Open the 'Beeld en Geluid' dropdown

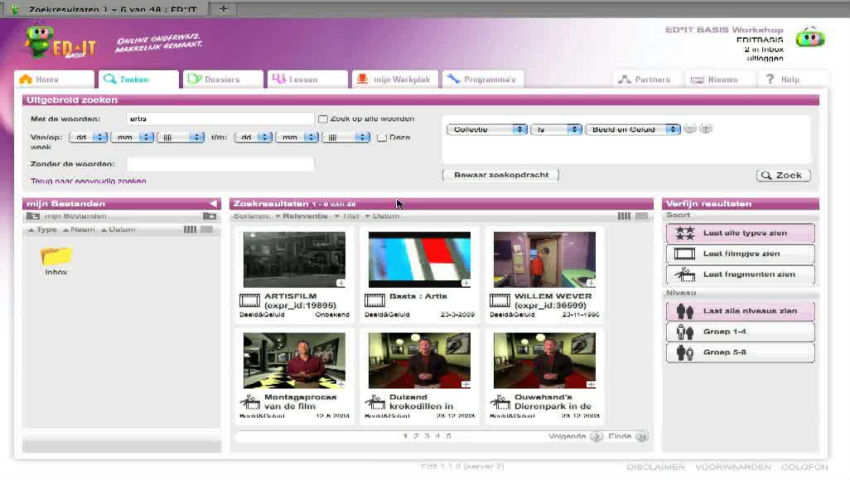pos(633,130)
